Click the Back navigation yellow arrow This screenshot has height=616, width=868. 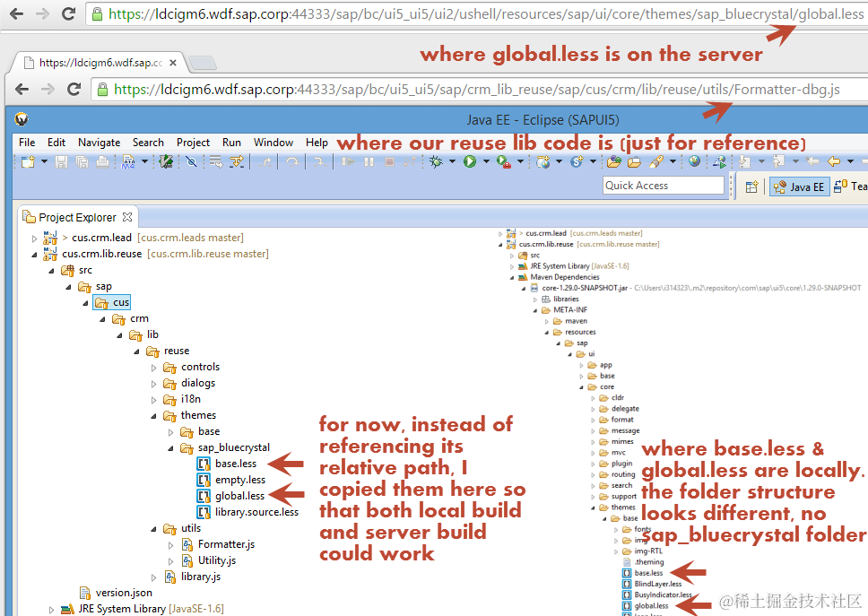[834, 161]
